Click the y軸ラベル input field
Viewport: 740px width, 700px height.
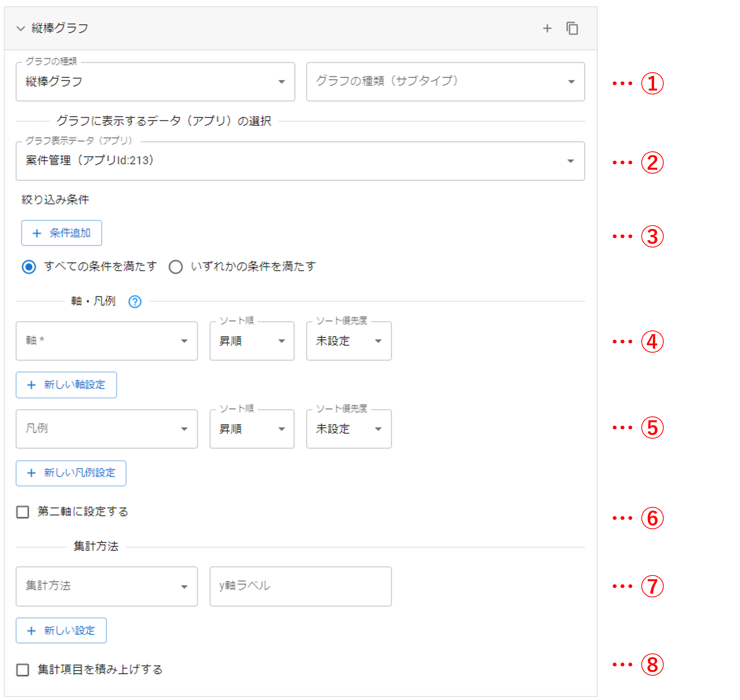[x=300, y=586]
